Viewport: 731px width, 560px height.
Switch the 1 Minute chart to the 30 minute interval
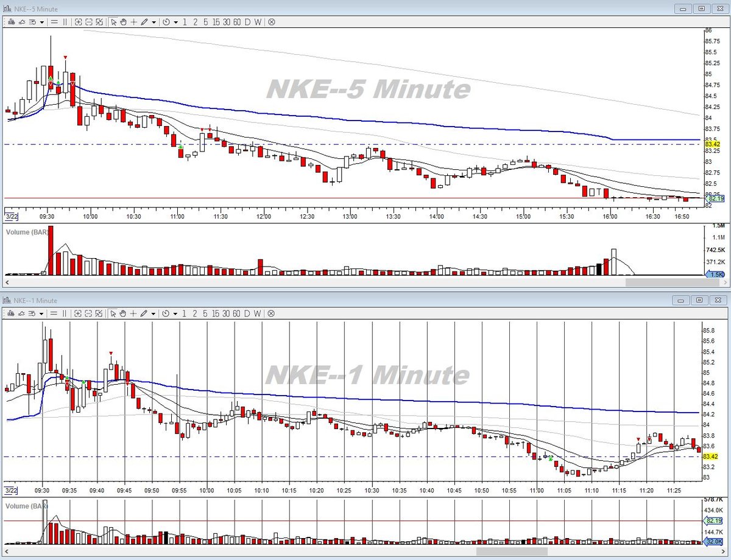tap(226, 313)
